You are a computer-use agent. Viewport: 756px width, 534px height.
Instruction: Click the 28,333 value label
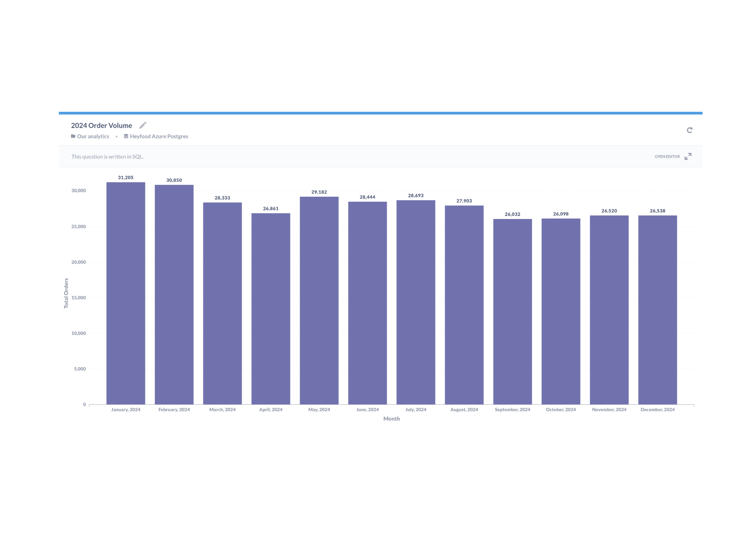pos(223,198)
